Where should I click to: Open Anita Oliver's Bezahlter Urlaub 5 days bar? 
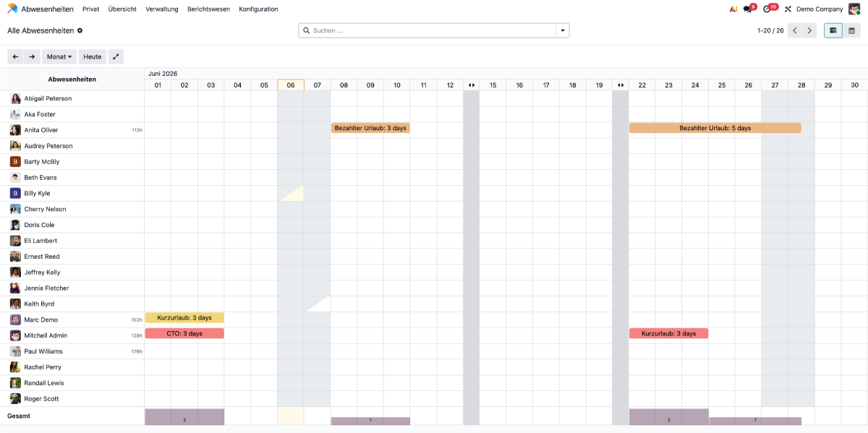[715, 128]
